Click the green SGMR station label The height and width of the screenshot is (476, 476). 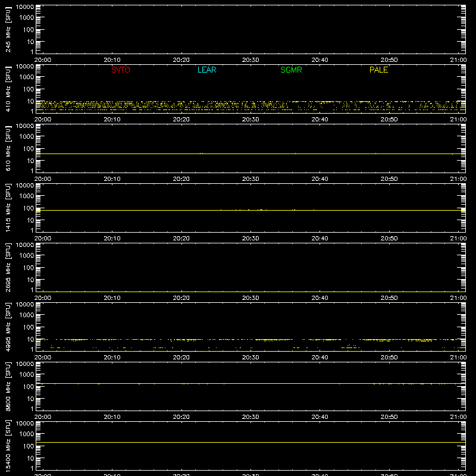coord(291,70)
